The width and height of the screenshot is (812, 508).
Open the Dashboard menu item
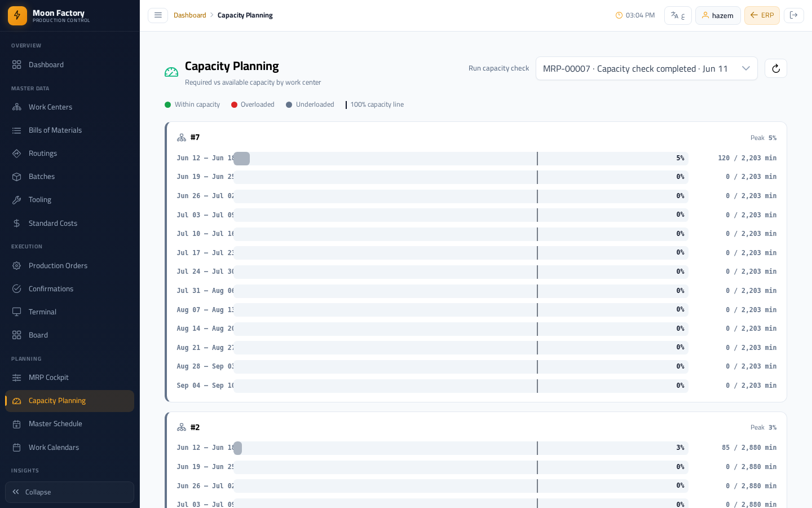point(70,65)
